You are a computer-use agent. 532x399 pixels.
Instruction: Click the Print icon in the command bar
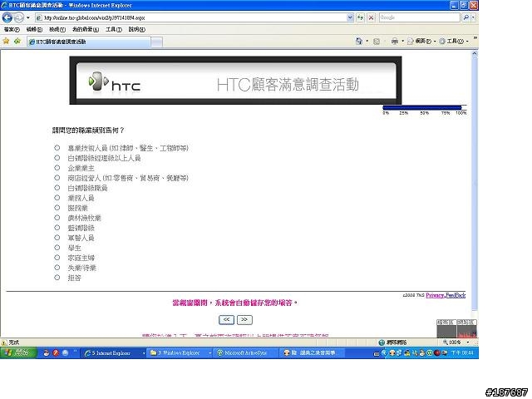(395, 42)
